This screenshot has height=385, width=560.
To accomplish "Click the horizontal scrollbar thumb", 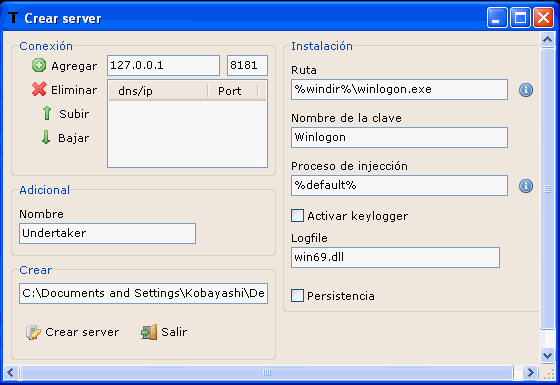I will pos(267,372).
